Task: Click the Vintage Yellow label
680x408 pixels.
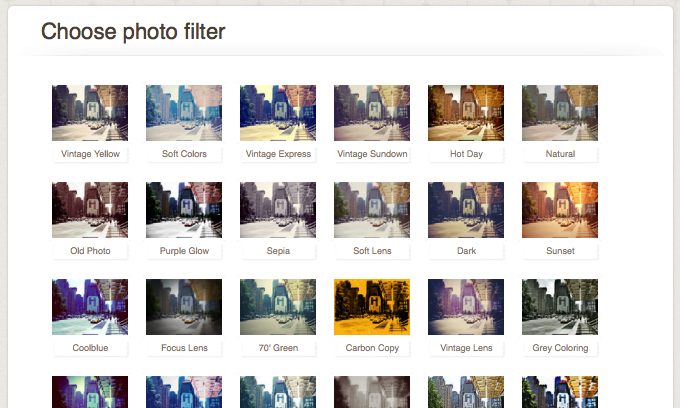Action: click(x=90, y=154)
